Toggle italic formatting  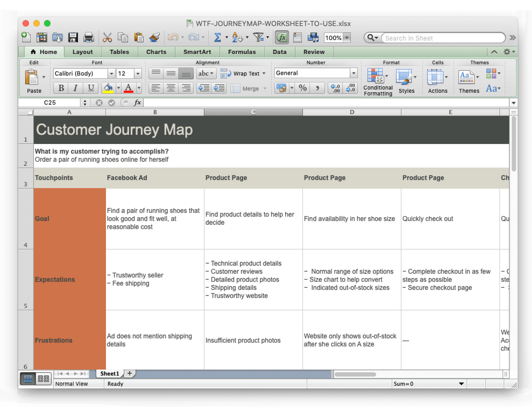[x=75, y=88]
